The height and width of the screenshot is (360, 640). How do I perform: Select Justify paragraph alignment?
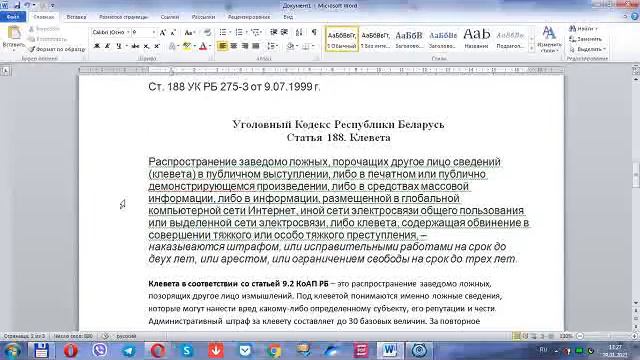[x=256, y=46]
